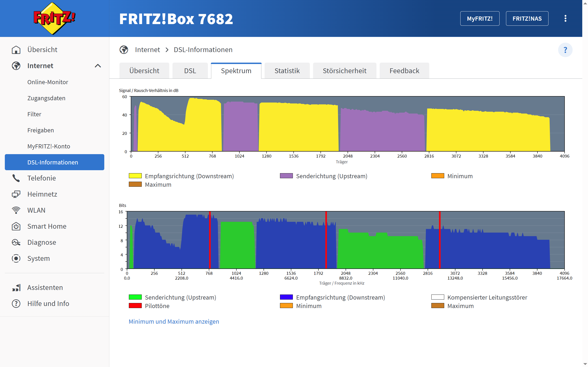Switch to the Statistik tab
Viewport: 588px width, 367px height.
pos(287,71)
